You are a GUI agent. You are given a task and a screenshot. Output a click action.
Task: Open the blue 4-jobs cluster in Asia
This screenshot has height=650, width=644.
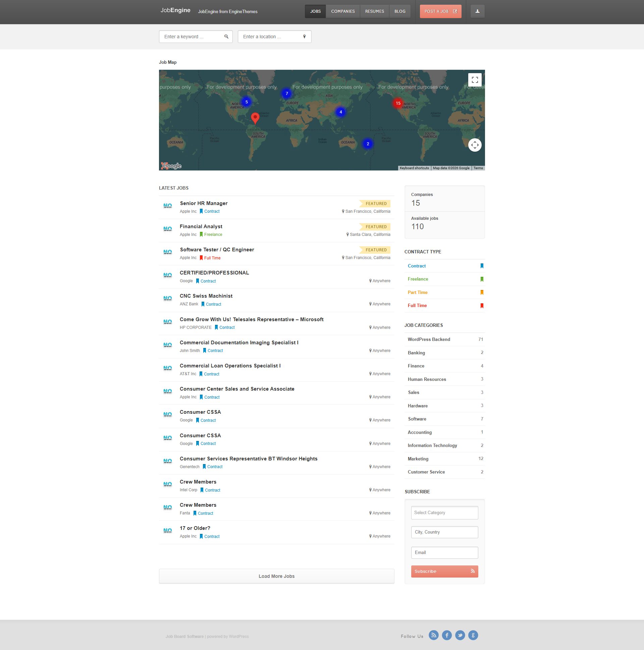(341, 112)
